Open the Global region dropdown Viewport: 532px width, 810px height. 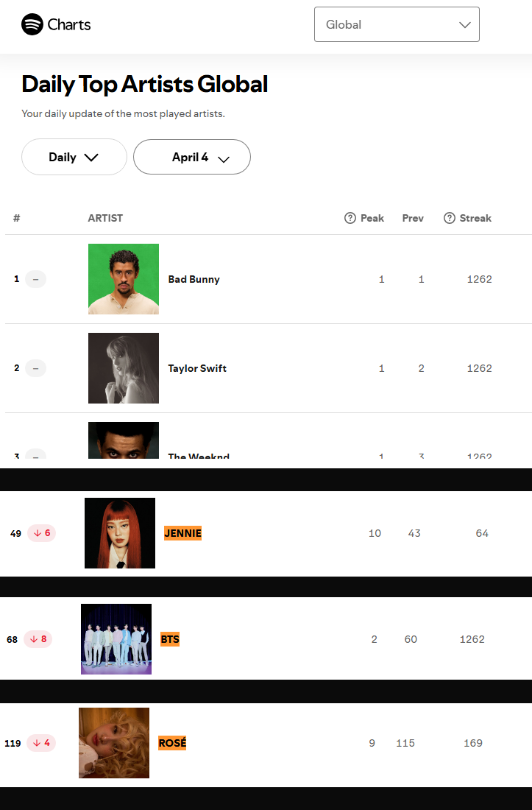coord(397,24)
